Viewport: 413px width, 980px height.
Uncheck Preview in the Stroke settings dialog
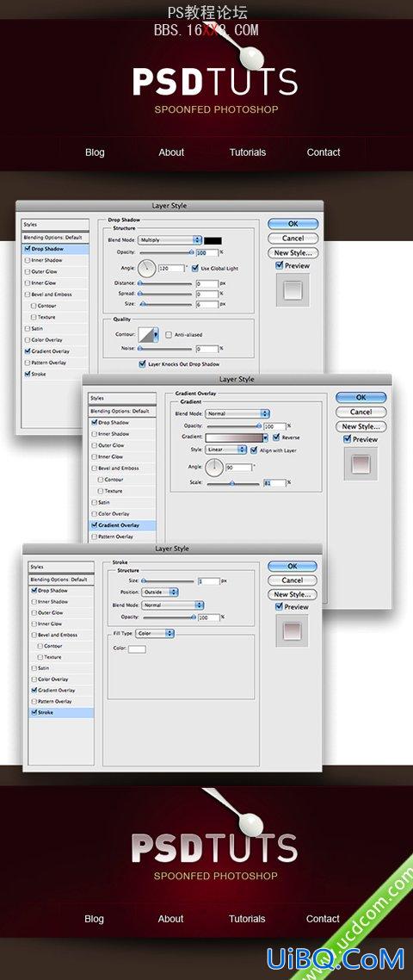click(279, 607)
